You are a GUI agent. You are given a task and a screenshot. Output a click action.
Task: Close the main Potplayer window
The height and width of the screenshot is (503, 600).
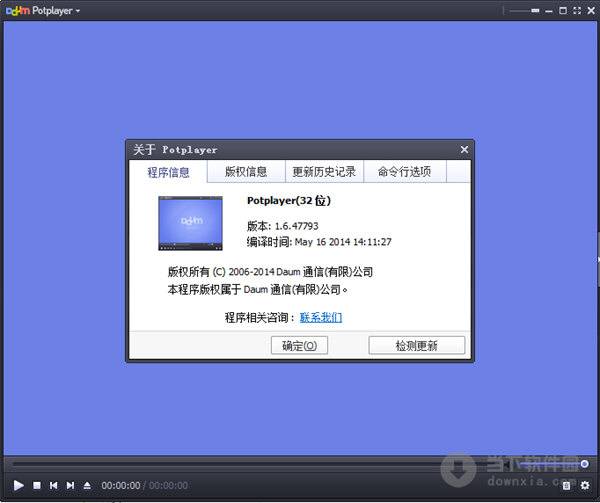click(x=591, y=11)
